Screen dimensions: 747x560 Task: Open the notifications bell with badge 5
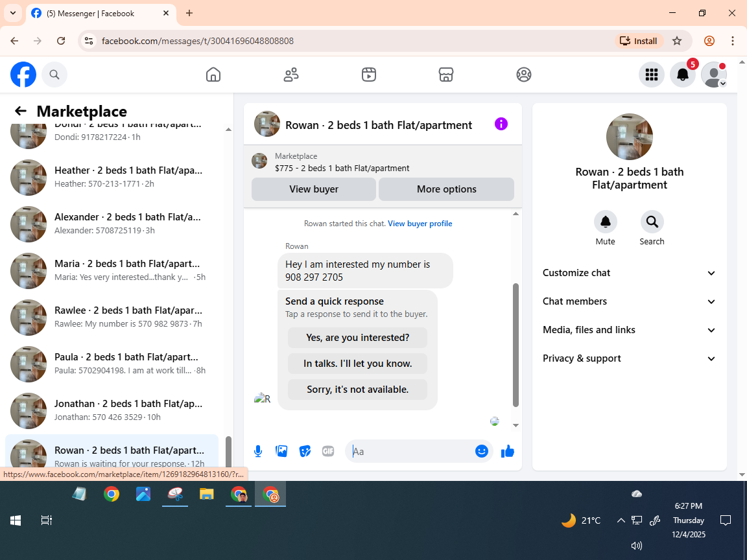(683, 75)
